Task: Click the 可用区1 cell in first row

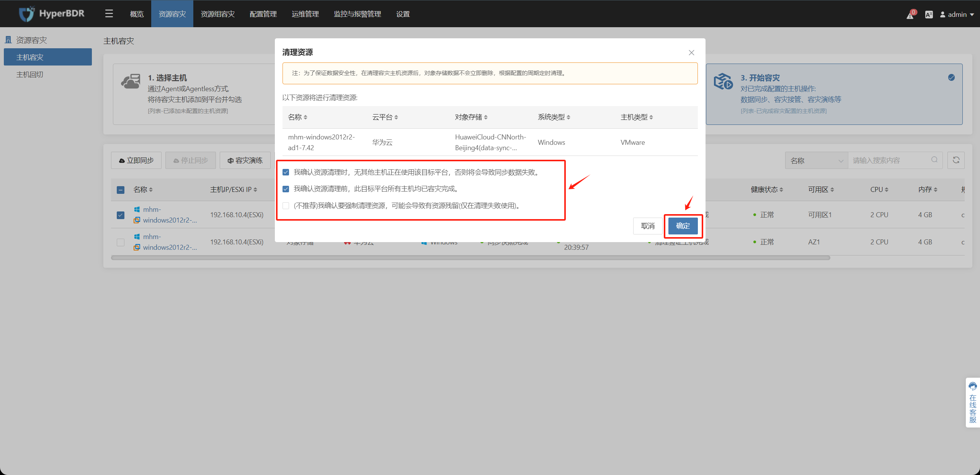Action: [x=820, y=215]
